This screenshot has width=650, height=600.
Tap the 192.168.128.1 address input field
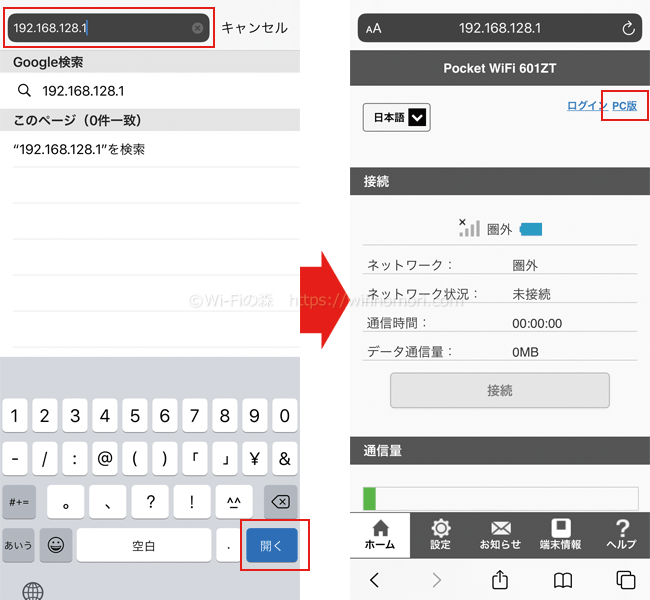(109, 28)
